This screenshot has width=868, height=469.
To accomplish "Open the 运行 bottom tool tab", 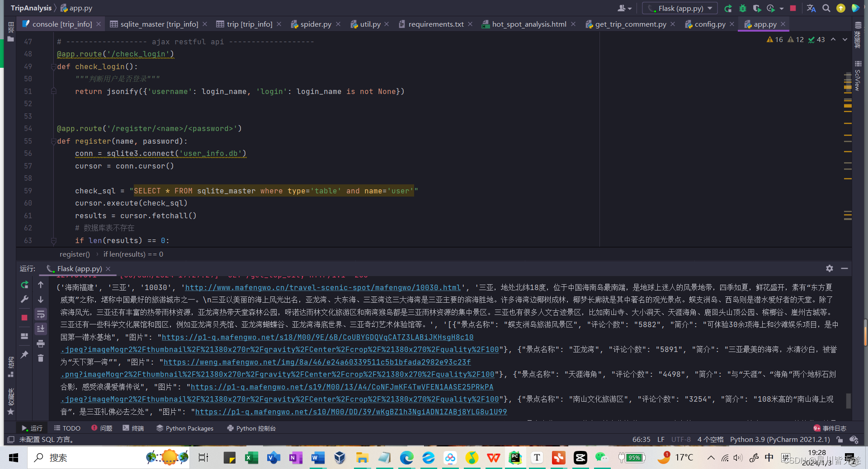I will 32,428.
